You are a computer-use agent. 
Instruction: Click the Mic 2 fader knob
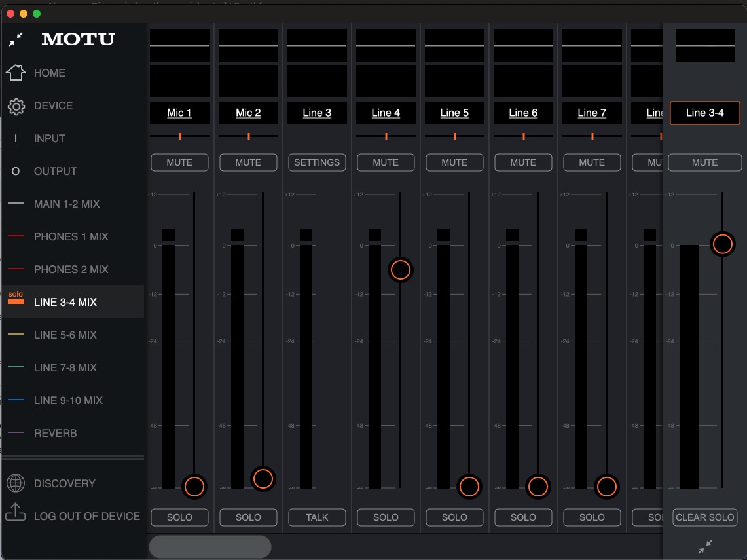coord(263,479)
